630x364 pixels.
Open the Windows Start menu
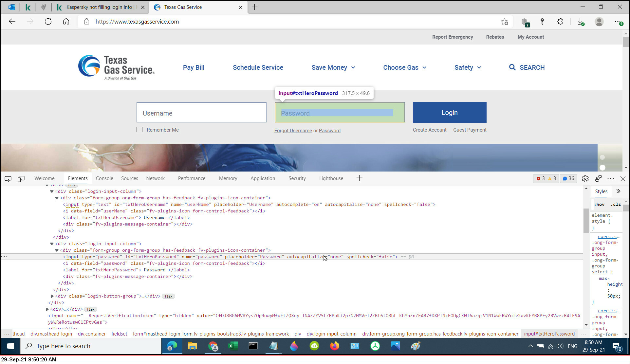click(x=10, y=346)
